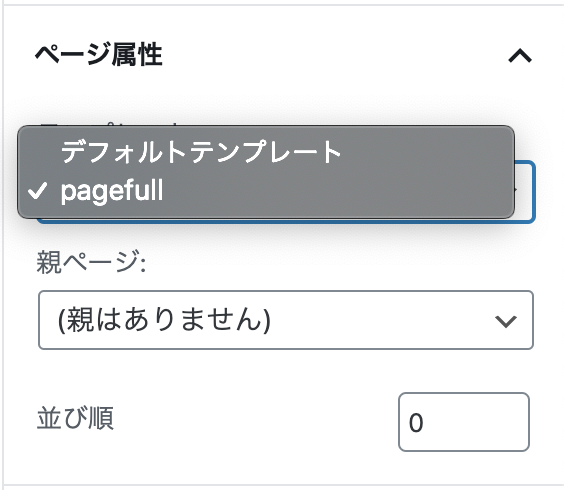Click the 親ページ: label text
This screenshot has height=490, width=564.
(x=91, y=262)
